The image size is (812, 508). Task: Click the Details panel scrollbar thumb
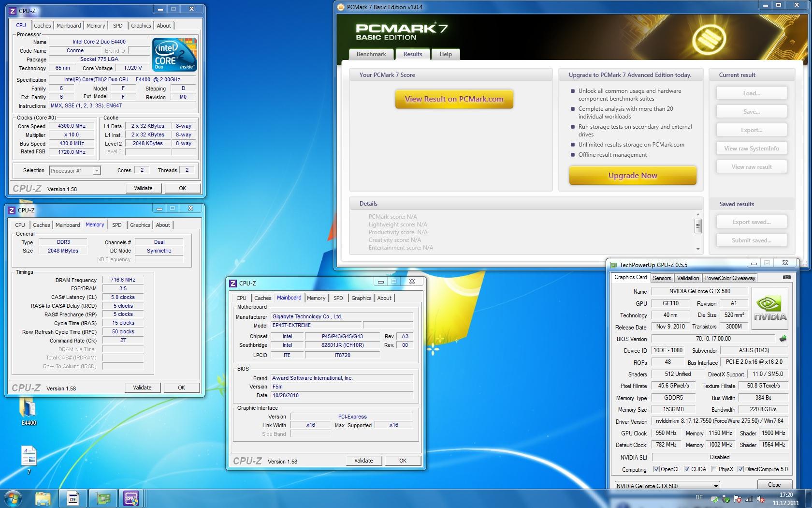[698, 225]
